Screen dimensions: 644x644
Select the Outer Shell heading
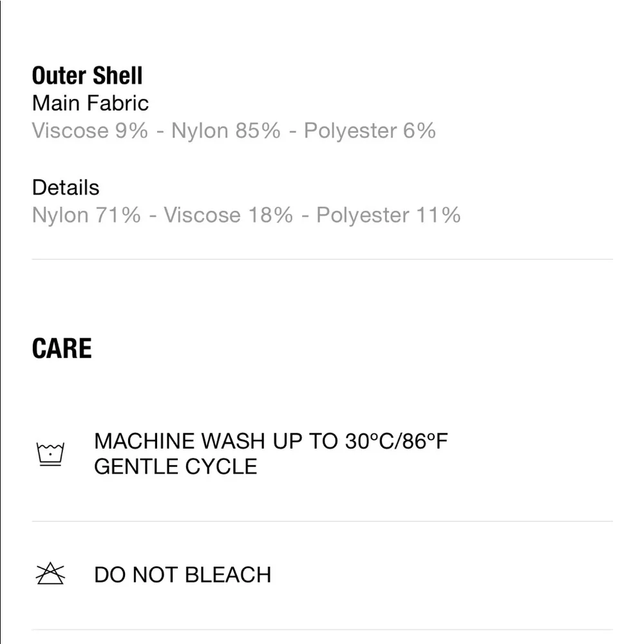87,75
